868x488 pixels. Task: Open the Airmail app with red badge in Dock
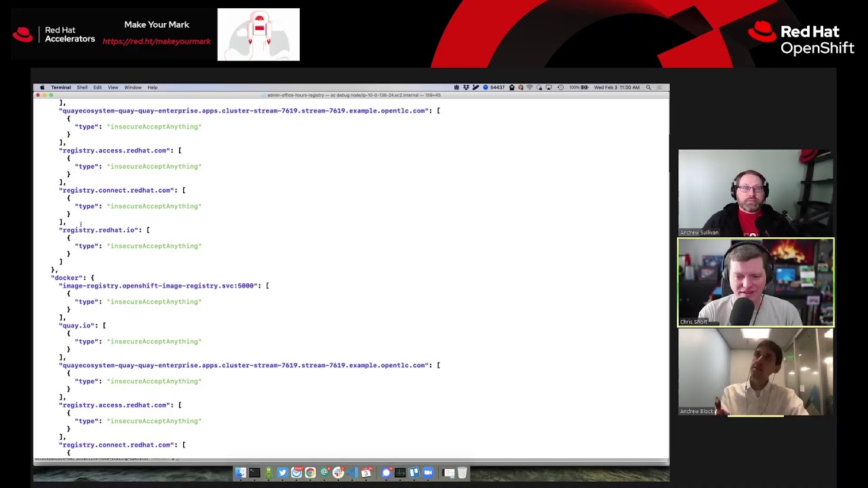pos(296,472)
